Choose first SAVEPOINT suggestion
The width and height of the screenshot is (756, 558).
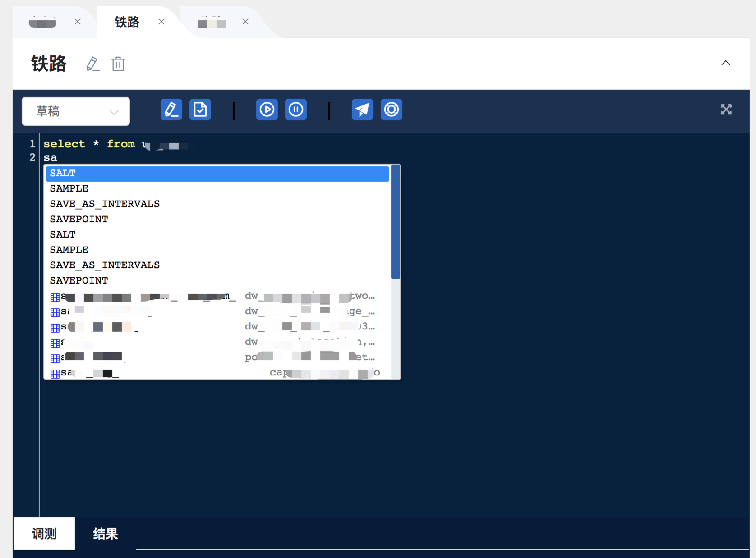217,219
